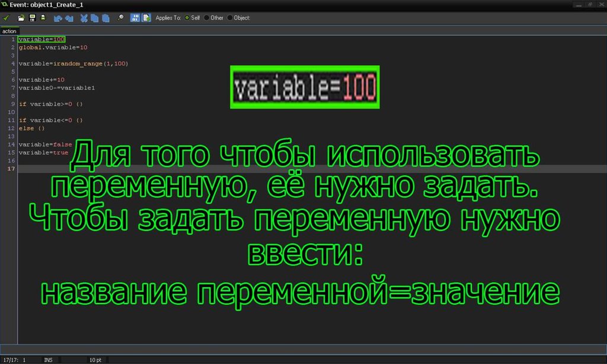
Task: Toggle the blue grid toolbar button
Action: [135, 18]
